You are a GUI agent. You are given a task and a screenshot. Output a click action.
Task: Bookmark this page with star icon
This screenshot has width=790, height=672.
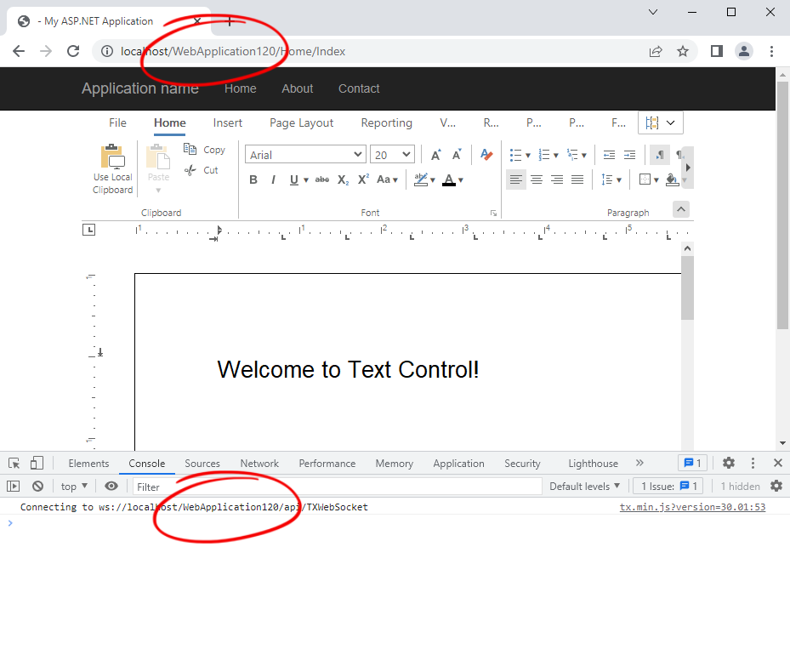(x=683, y=51)
